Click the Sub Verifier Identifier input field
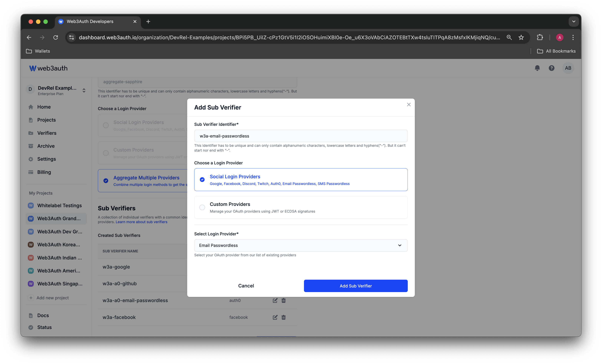 click(x=301, y=136)
